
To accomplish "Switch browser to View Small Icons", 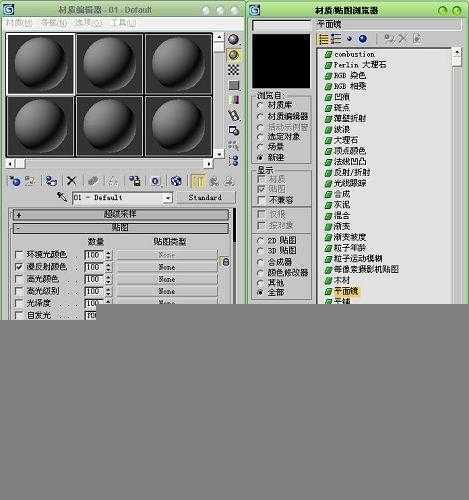I will coord(349,39).
